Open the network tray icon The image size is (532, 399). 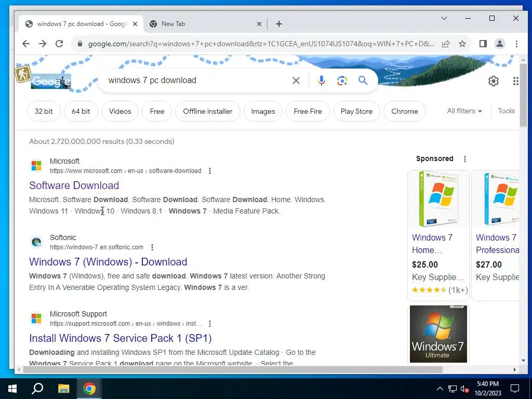pyautogui.click(x=453, y=389)
